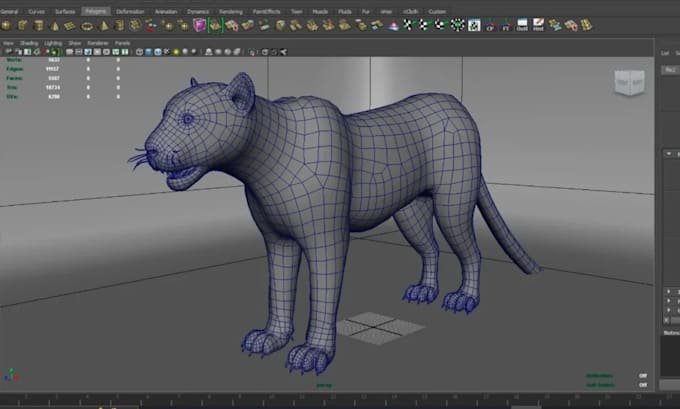The height and width of the screenshot is (409, 680).
Task: Toggle isolate select in the panel toolbar
Action: click(252, 52)
